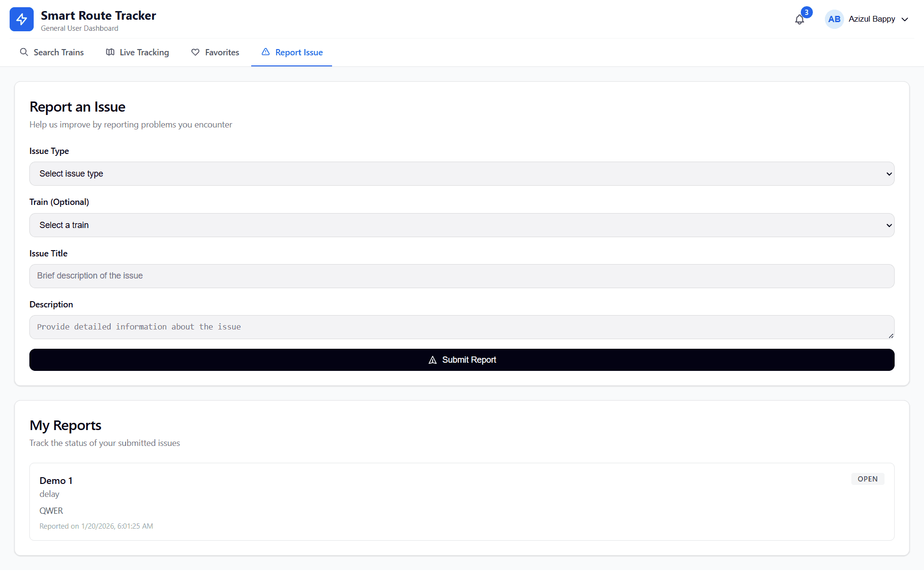
Task: Click the notification count badge showing 3
Action: point(807,12)
